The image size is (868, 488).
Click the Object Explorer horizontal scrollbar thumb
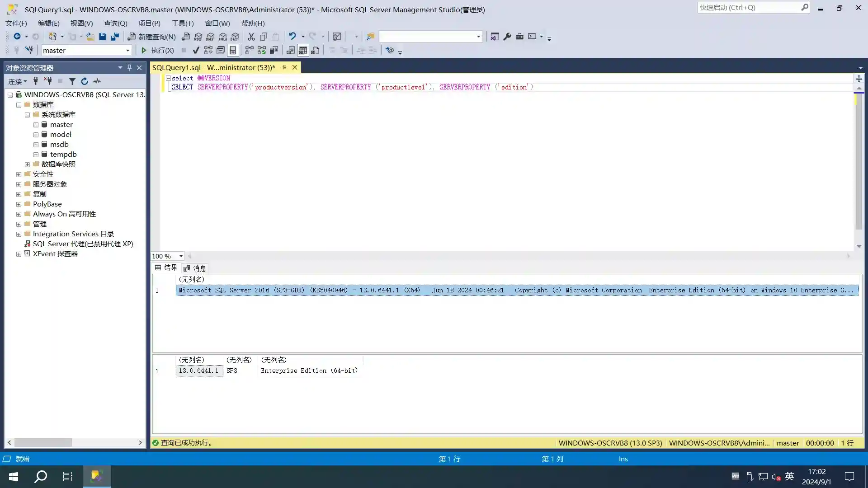tap(43, 443)
